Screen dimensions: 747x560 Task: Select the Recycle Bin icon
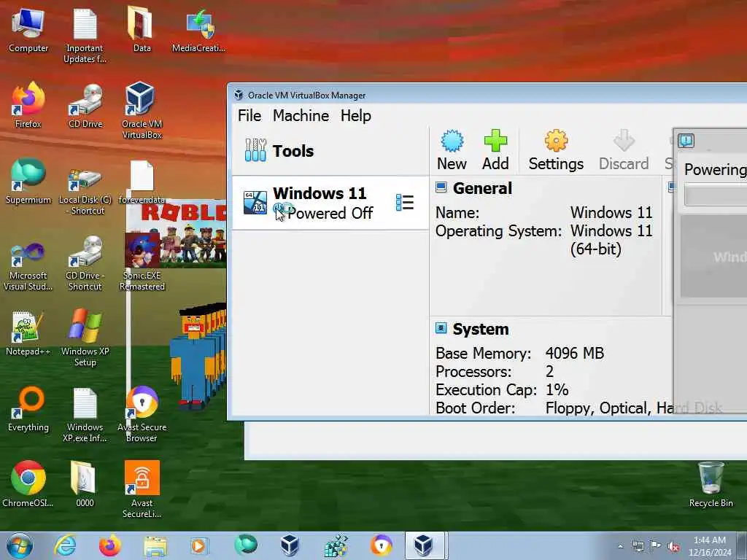pyautogui.click(x=711, y=485)
